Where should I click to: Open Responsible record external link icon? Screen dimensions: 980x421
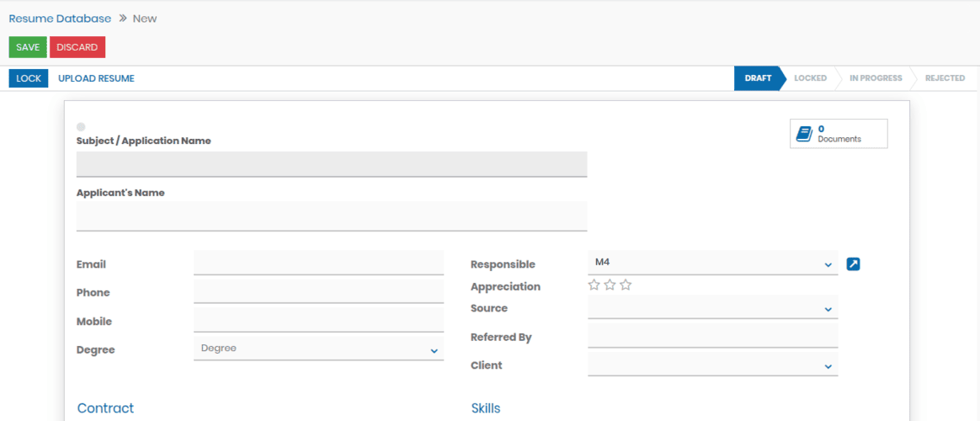click(853, 264)
